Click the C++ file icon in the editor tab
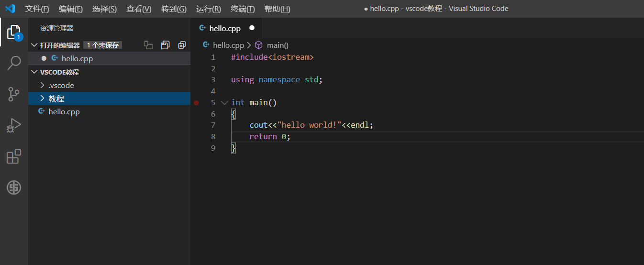 tap(202, 28)
